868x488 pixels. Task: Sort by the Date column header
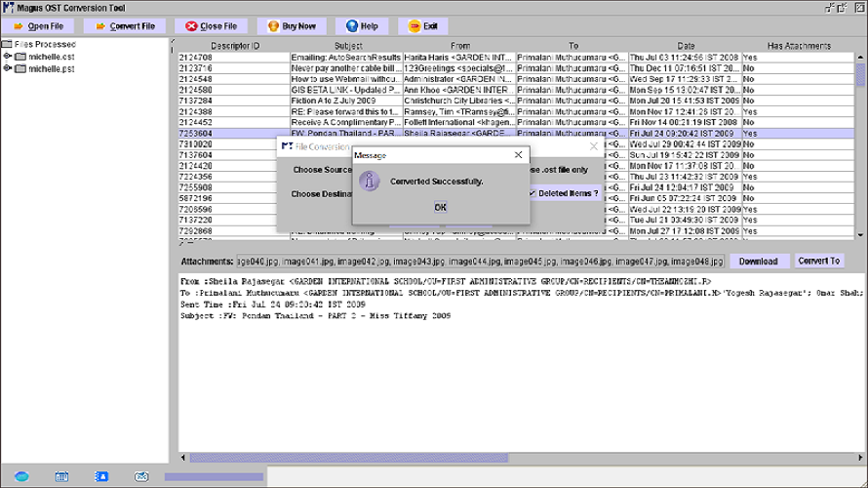(686, 46)
